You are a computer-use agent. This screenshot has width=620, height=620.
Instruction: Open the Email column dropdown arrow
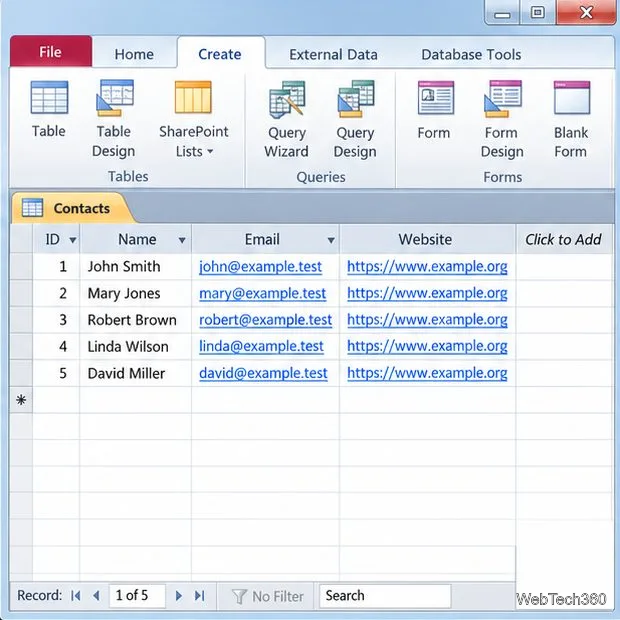pyautogui.click(x=331, y=240)
